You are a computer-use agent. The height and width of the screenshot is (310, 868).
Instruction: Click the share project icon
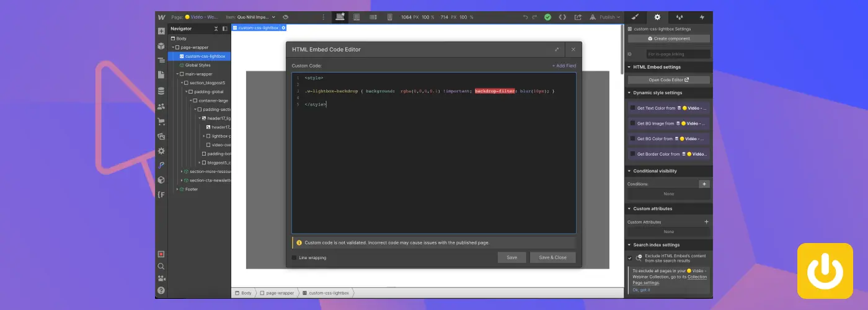click(x=578, y=17)
